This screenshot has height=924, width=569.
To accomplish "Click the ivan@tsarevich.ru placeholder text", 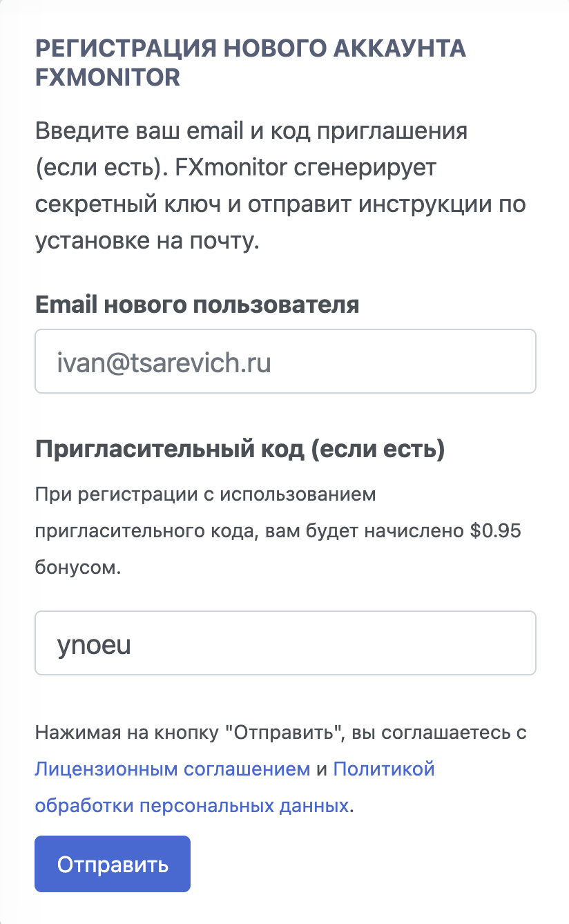I will pos(164,362).
